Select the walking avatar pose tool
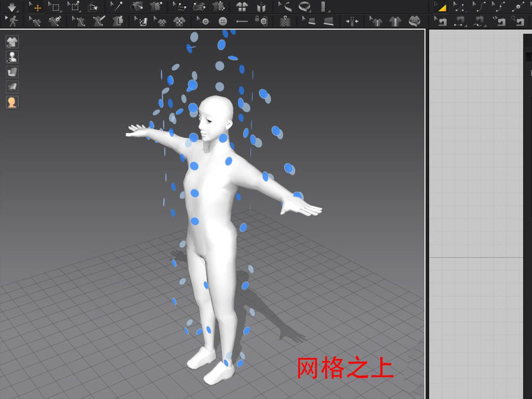The width and height of the screenshot is (532, 399). [x=12, y=22]
